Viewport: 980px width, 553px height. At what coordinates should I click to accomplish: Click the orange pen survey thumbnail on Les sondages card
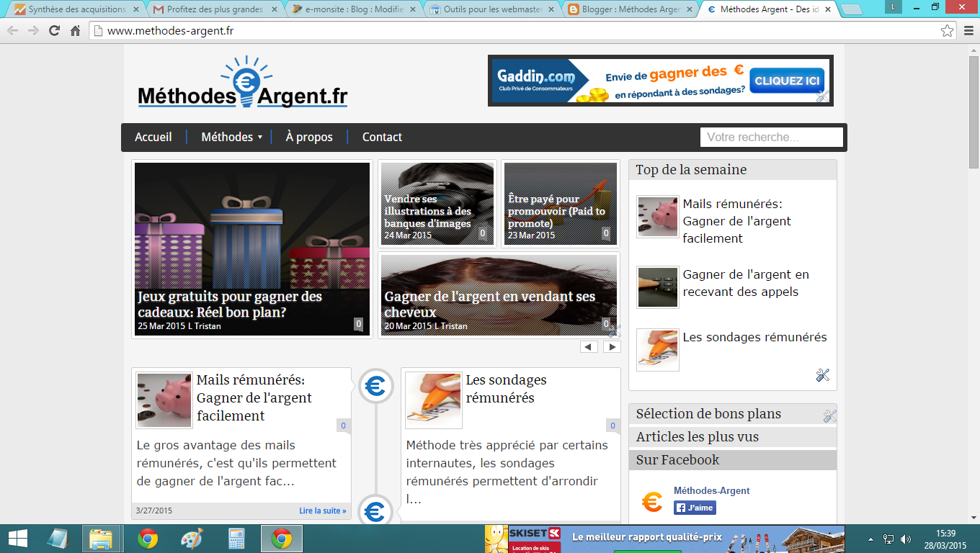tap(434, 400)
